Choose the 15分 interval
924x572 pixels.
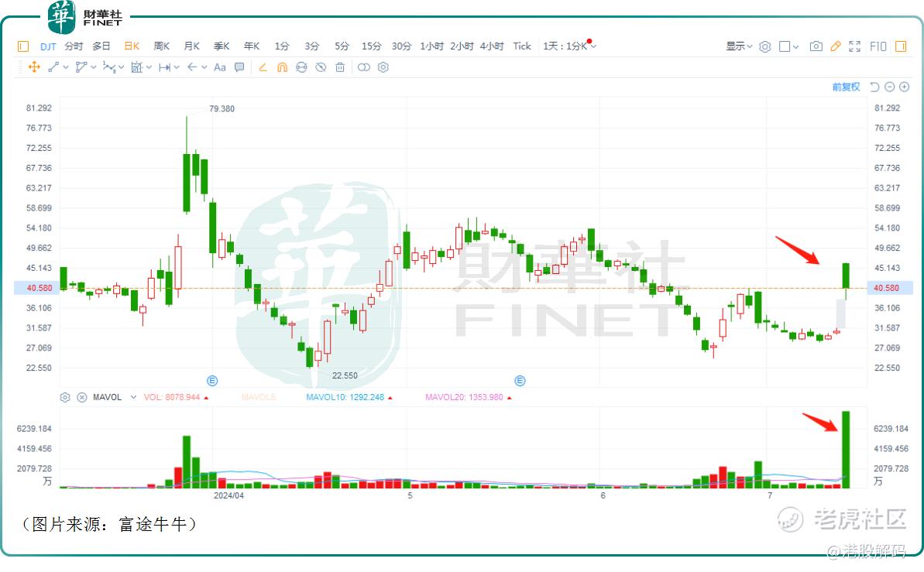pyautogui.click(x=371, y=46)
